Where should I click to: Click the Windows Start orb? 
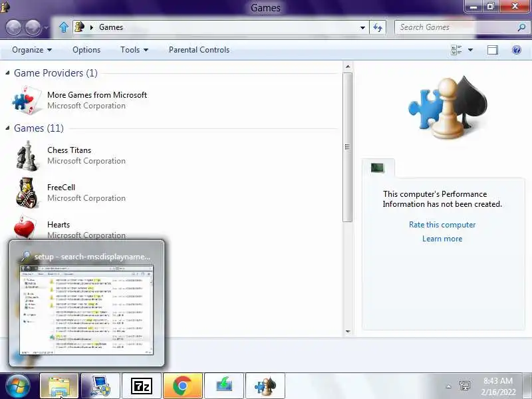[x=18, y=386]
